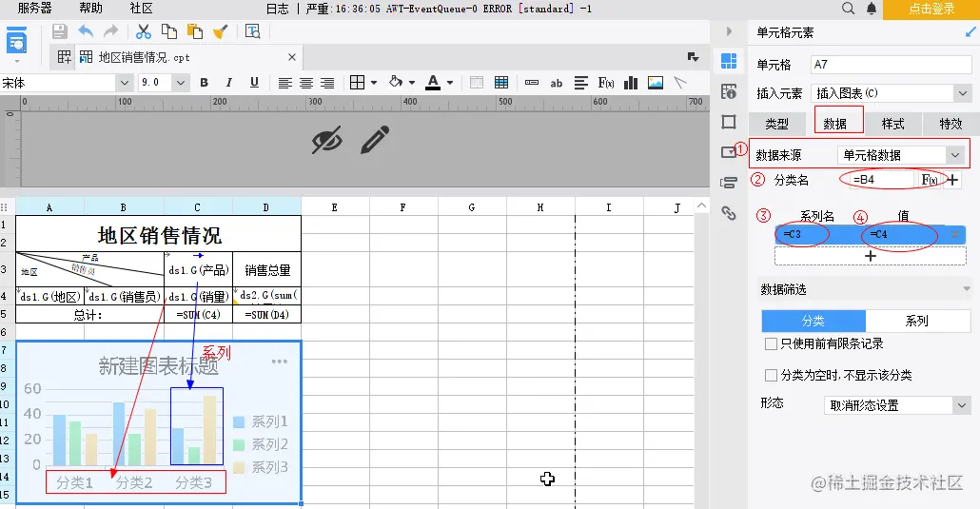The width and height of the screenshot is (980, 509).
Task: Switch to the 类型 tab
Action: tap(777, 124)
